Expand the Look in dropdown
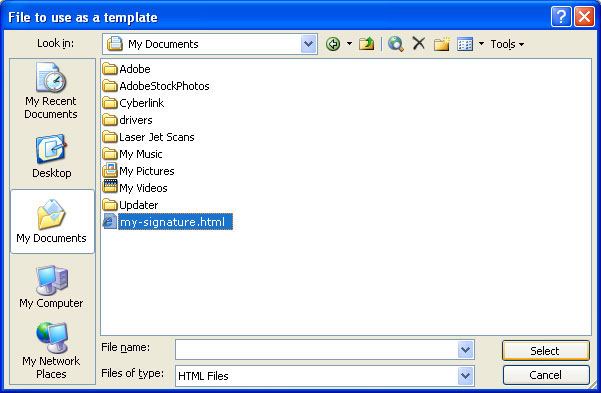 point(309,44)
